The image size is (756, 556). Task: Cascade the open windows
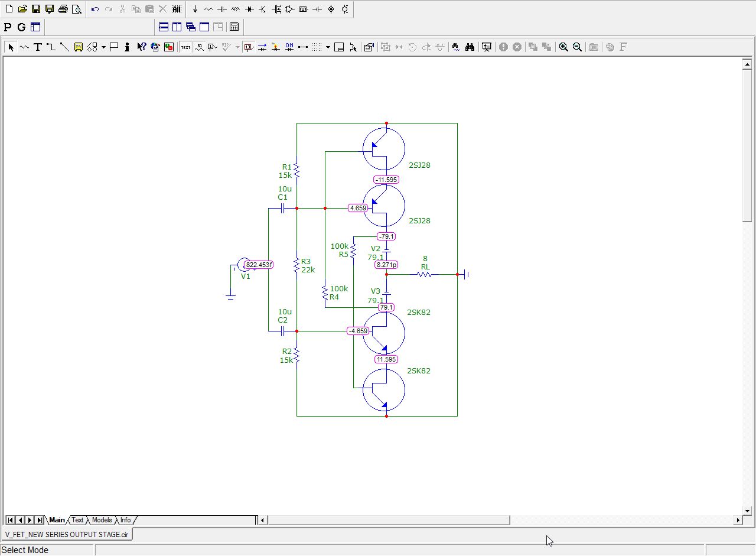[x=191, y=27]
